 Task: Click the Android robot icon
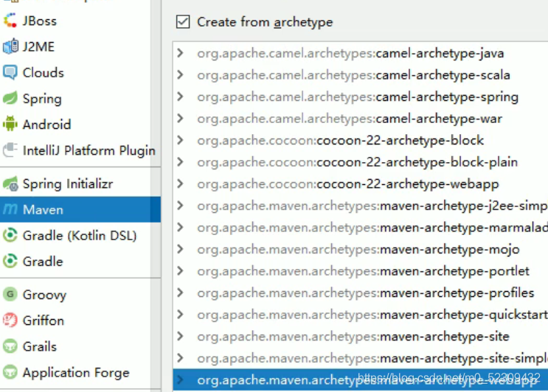(x=10, y=124)
